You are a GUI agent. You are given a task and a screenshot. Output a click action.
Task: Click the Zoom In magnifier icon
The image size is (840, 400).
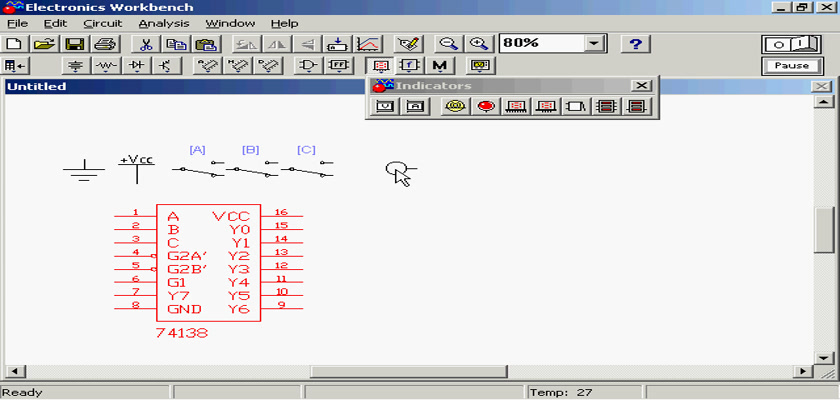pyautogui.click(x=478, y=44)
